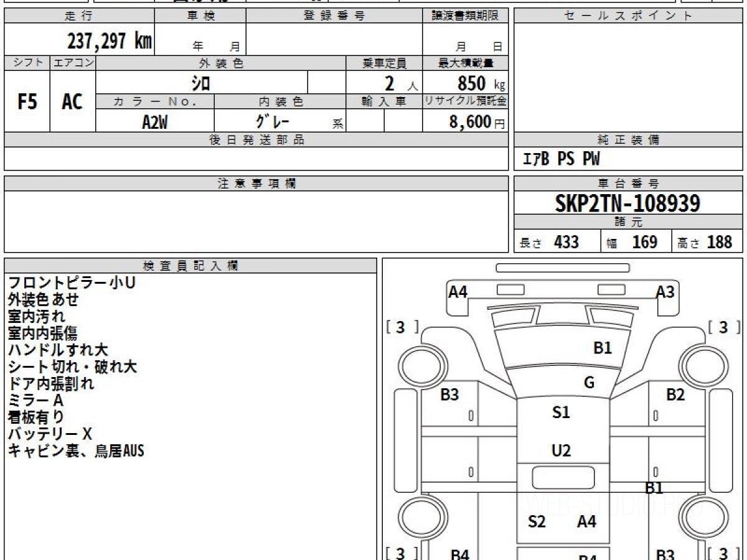
Task: Click the length value 長さ 433
Action: click(549, 242)
